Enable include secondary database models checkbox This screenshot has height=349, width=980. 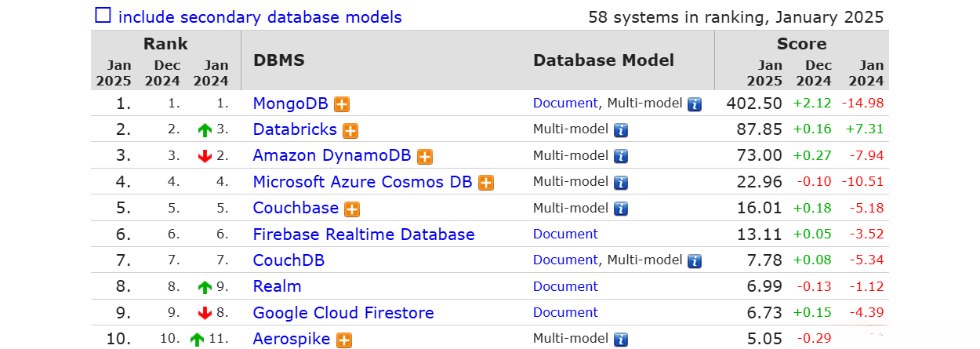coord(103,16)
